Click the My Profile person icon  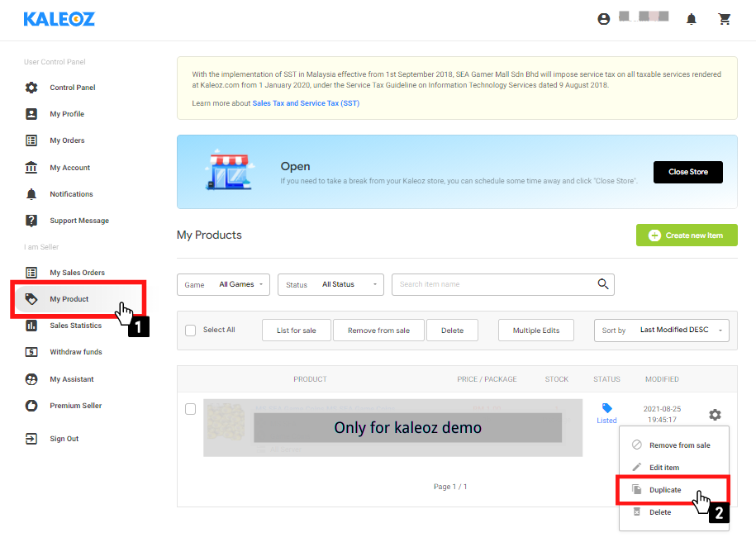pyautogui.click(x=31, y=114)
